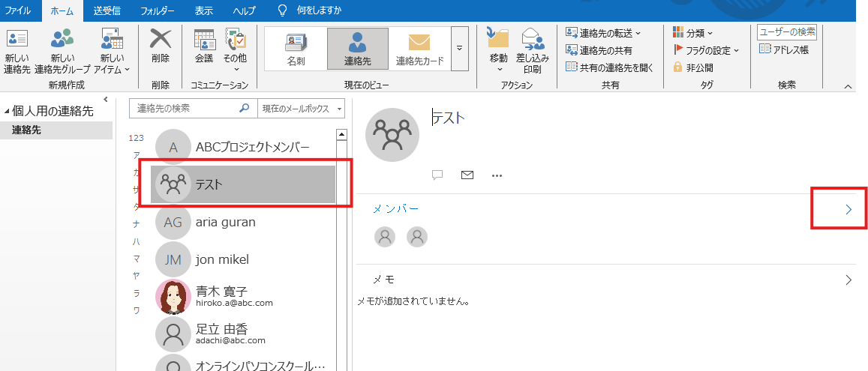Click the テスト name in detail pane
This screenshot has width=868, height=371.
coord(449,117)
